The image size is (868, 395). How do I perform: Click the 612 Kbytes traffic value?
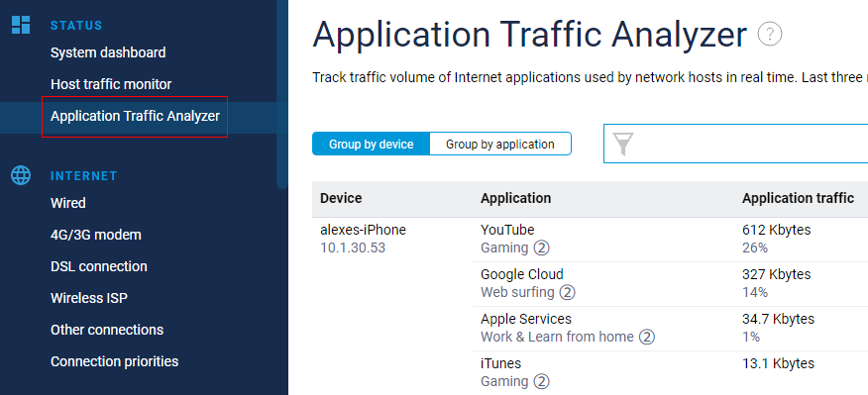pyautogui.click(x=776, y=230)
